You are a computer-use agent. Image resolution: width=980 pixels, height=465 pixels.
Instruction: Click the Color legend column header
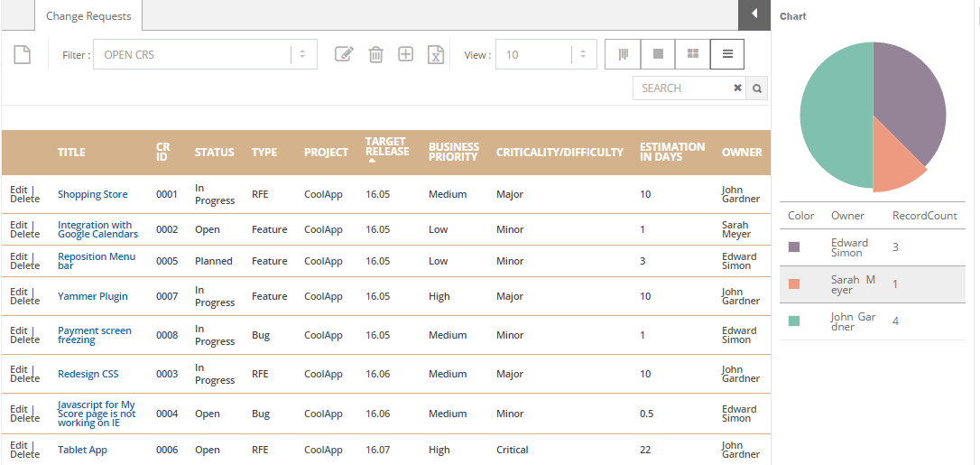point(800,216)
